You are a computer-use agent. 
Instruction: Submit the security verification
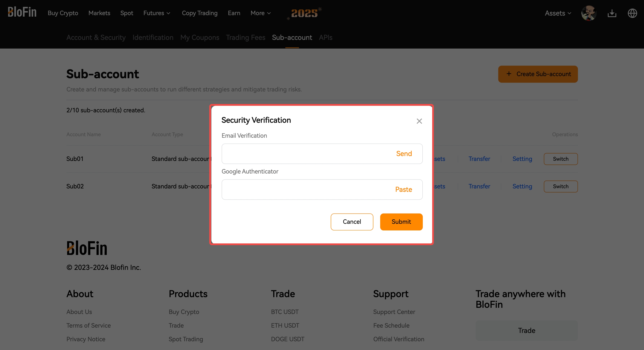(401, 222)
